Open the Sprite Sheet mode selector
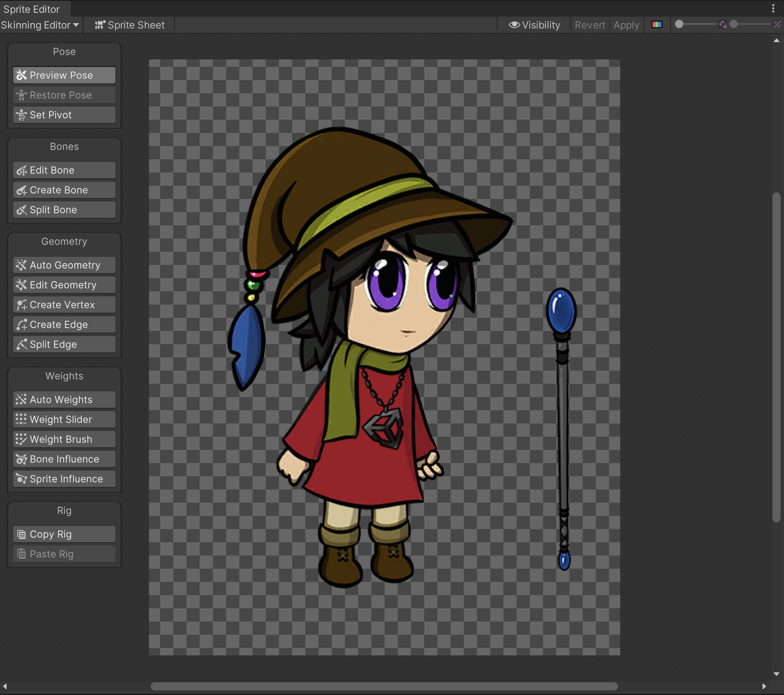This screenshot has height=695, width=784. (130, 25)
